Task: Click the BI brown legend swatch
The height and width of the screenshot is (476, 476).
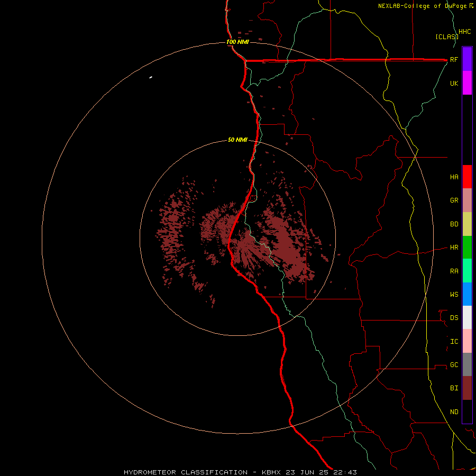Action: point(467,388)
